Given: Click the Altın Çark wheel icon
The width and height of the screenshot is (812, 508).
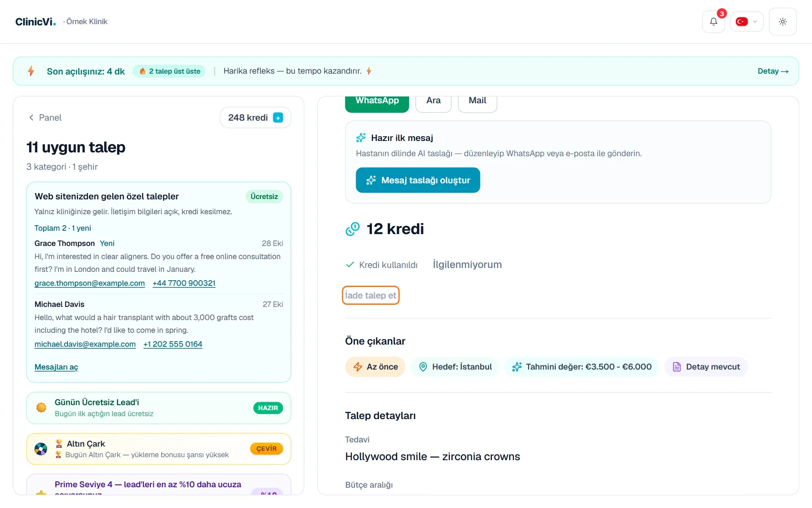Looking at the screenshot, I should 41,449.
